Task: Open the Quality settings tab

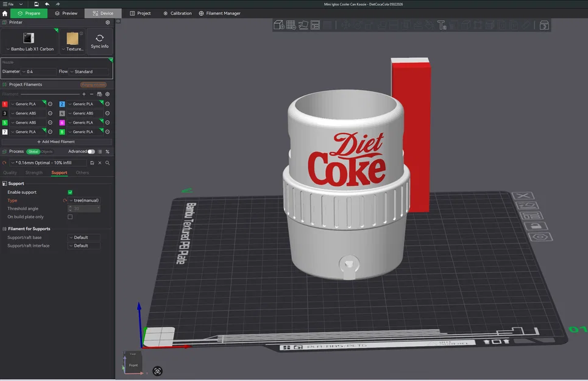Action: coord(10,173)
